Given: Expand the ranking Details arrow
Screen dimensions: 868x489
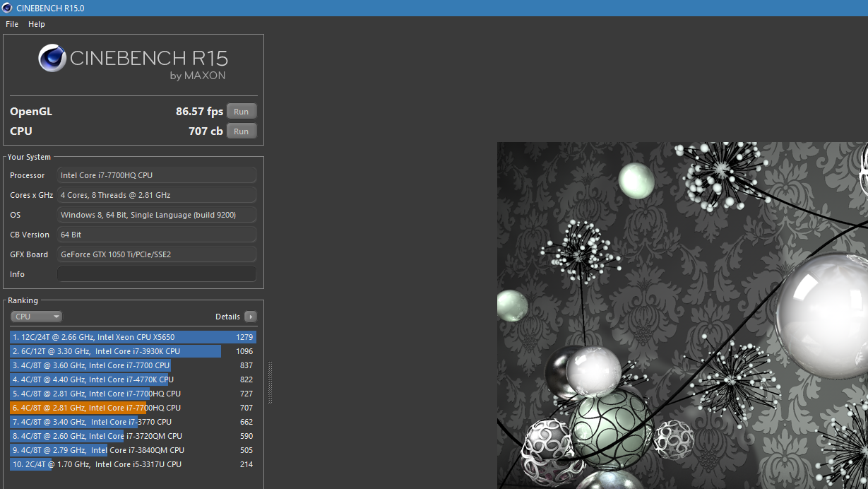Looking at the screenshot, I should point(250,317).
